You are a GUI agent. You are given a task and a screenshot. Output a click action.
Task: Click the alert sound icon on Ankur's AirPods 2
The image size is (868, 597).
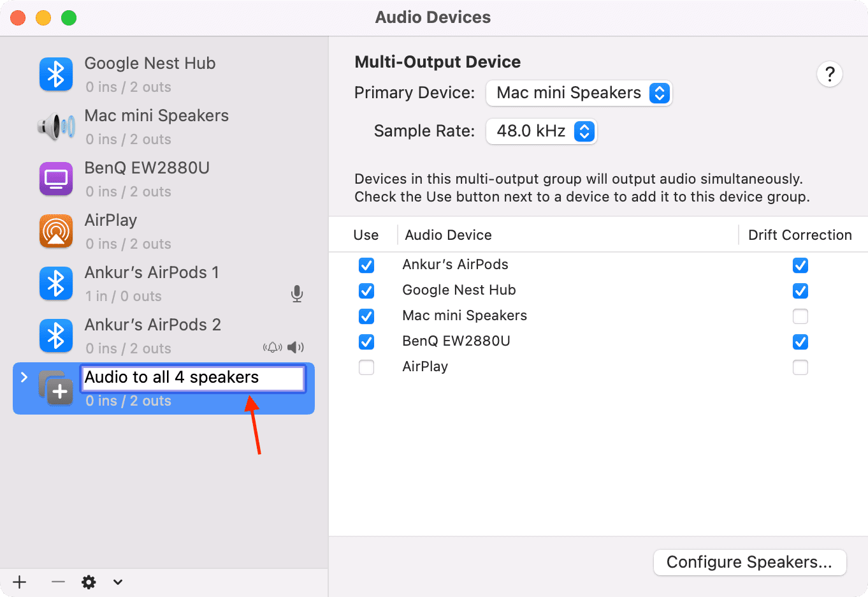point(273,348)
